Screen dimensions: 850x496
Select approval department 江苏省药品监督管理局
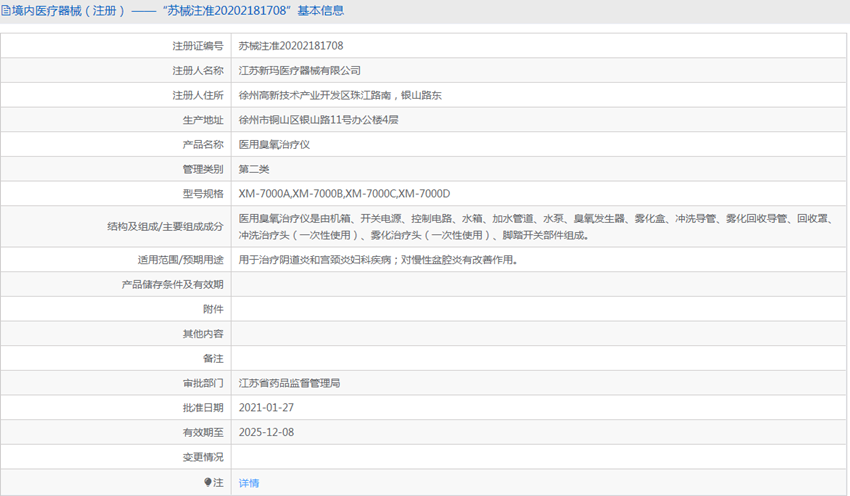tap(289, 383)
